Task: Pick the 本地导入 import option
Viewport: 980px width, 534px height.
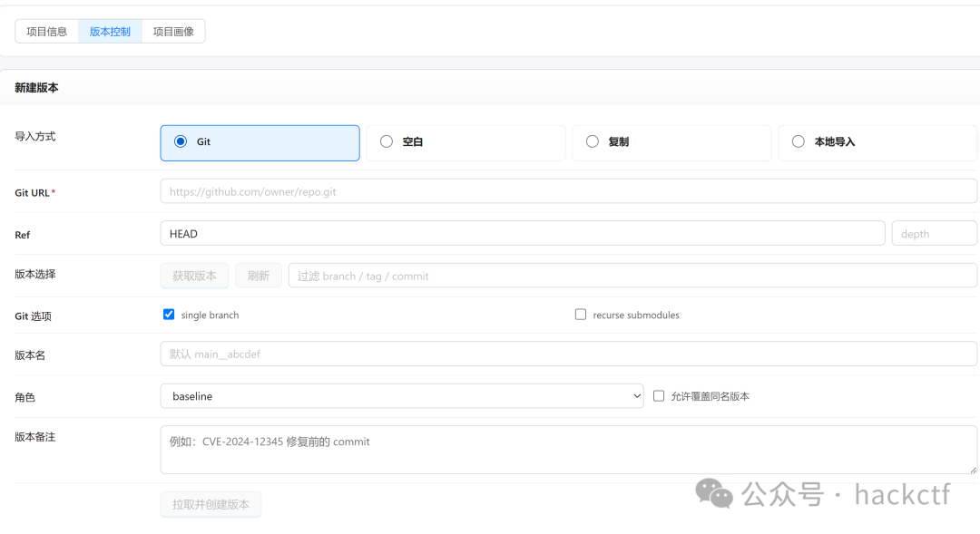Action: [877, 143]
